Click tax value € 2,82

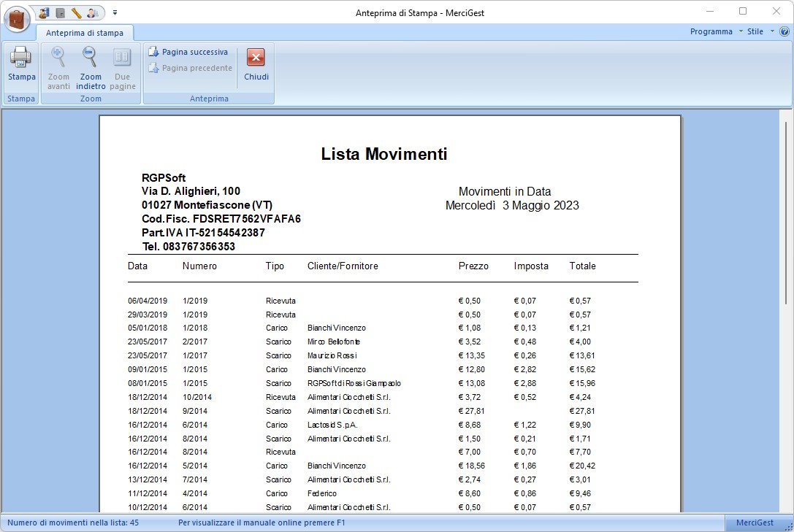[x=525, y=370]
